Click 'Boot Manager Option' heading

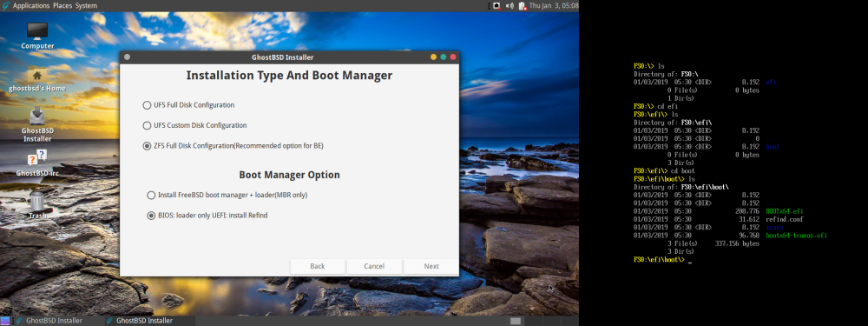click(290, 175)
